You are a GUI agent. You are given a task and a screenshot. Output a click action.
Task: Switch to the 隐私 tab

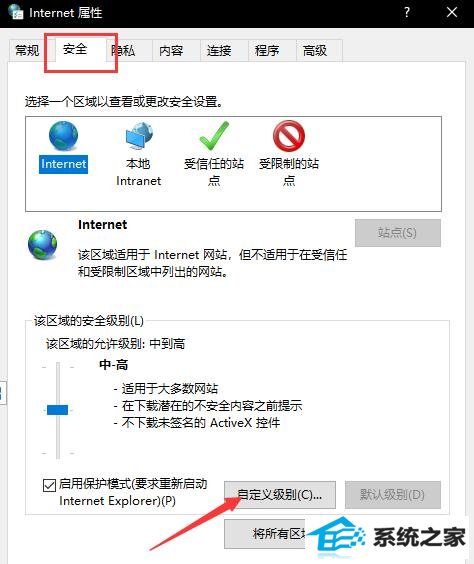click(124, 50)
